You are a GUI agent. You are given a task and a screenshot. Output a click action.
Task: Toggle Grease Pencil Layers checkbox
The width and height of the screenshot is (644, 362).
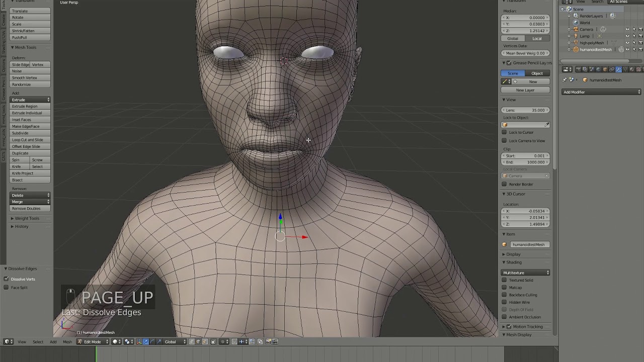coord(509,63)
